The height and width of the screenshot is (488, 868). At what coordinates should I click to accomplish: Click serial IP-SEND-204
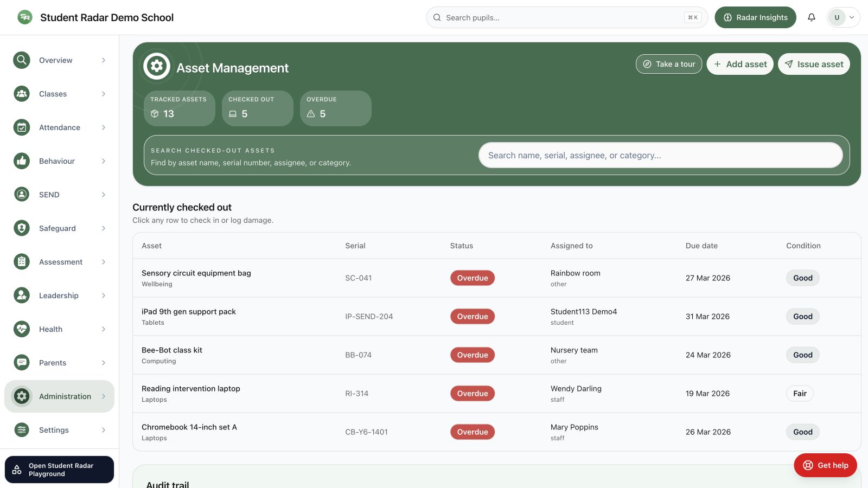pyautogui.click(x=369, y=317)
